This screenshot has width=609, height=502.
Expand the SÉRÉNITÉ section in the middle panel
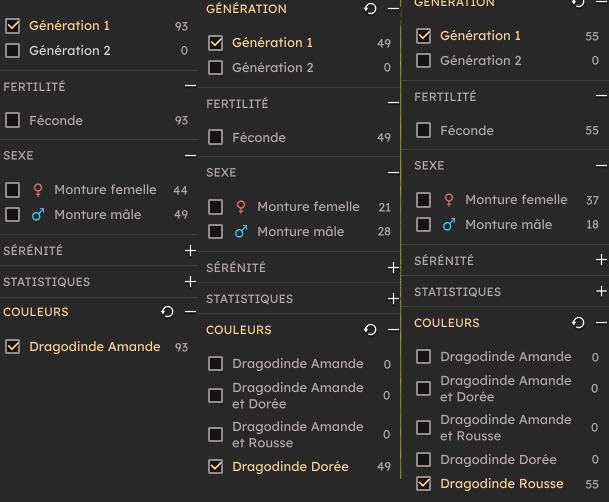(x=393, y=268)
